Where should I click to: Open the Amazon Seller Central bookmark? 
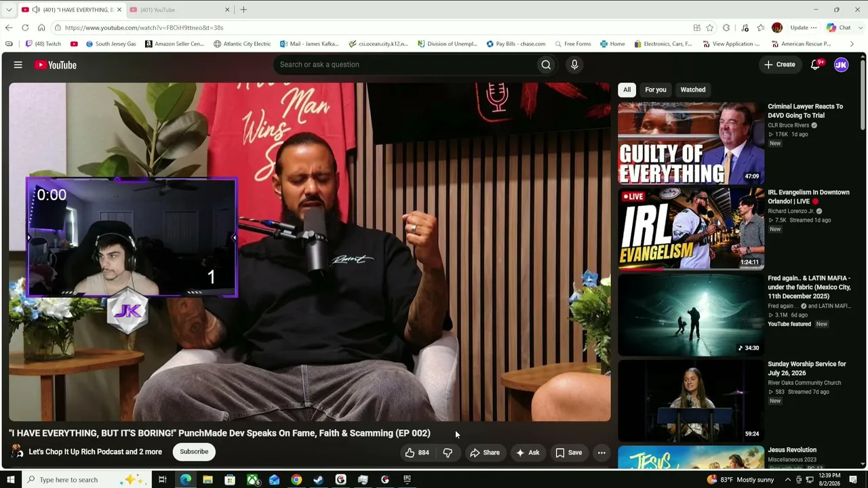(174, 44)
